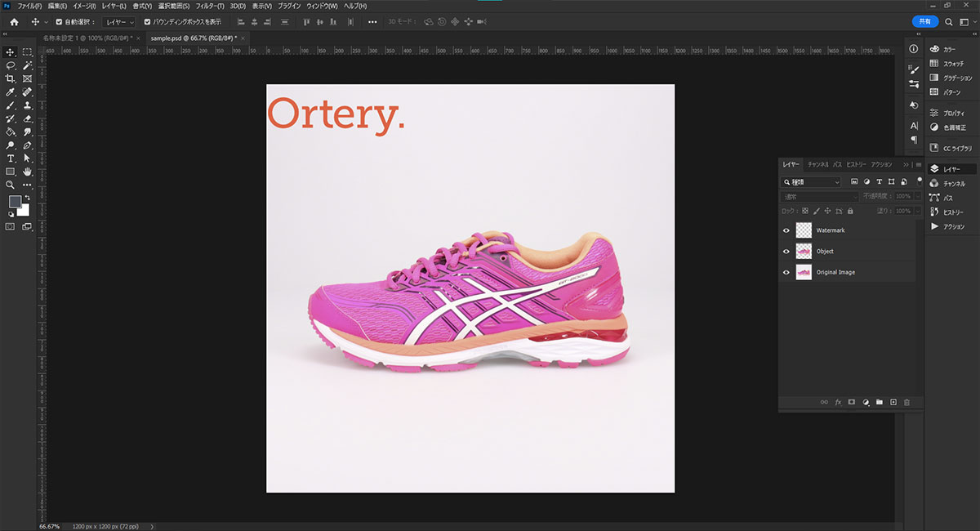Select the Lasso tool
Viewport: 980px width, 531px height.
point(11,65)
